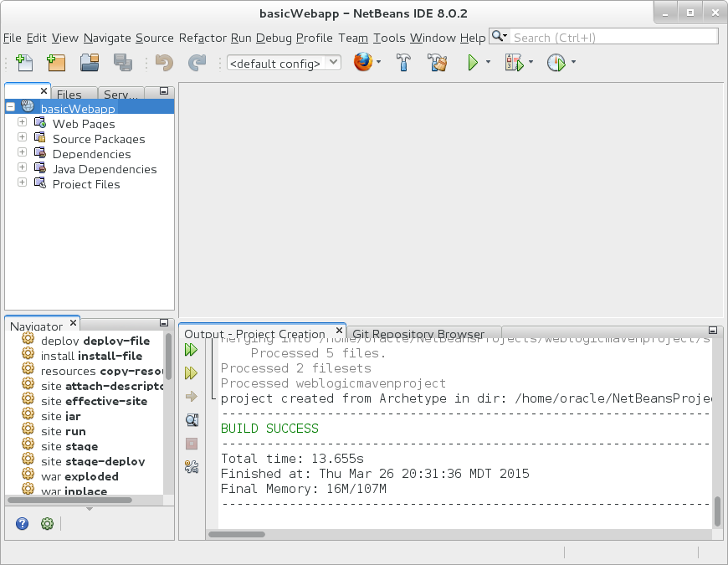The width and height of the screenshot is (728, 565).
Task: Expand the Web Pages tree node
Action: [x=23, y=123]
